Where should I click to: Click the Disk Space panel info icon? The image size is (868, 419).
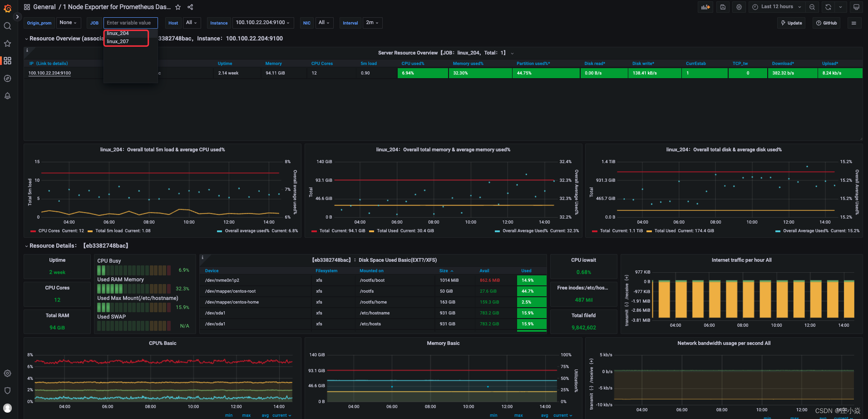click(x=202, y=257)
